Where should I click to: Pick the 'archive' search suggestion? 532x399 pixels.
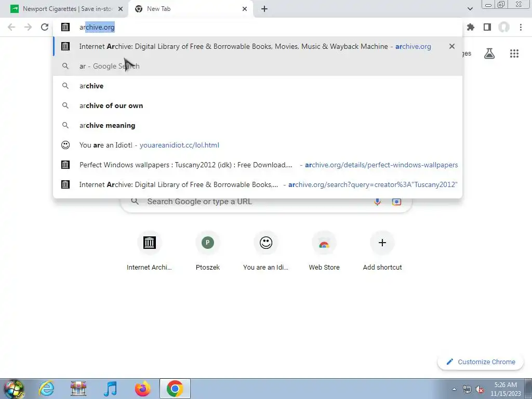click(x=258, y=86)
